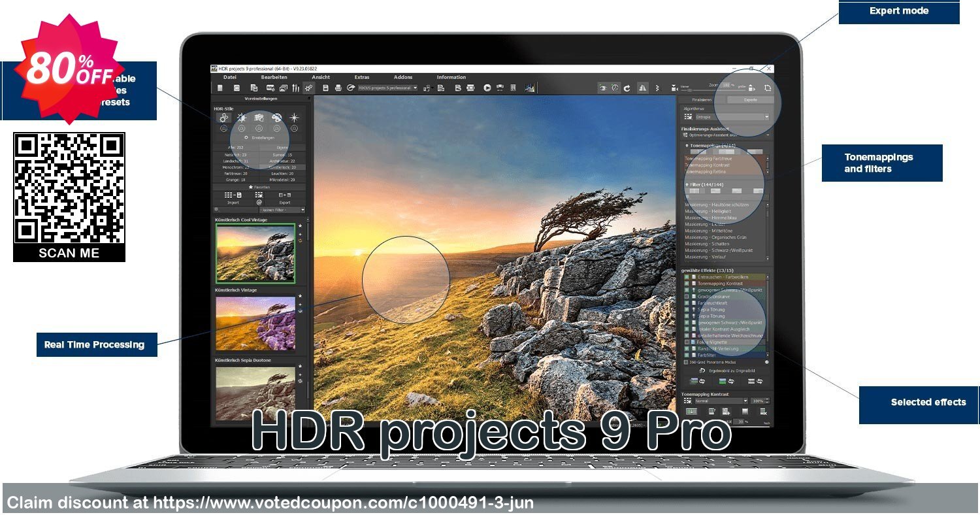Collapse the Tonemappings section

(x=687, y=146)
